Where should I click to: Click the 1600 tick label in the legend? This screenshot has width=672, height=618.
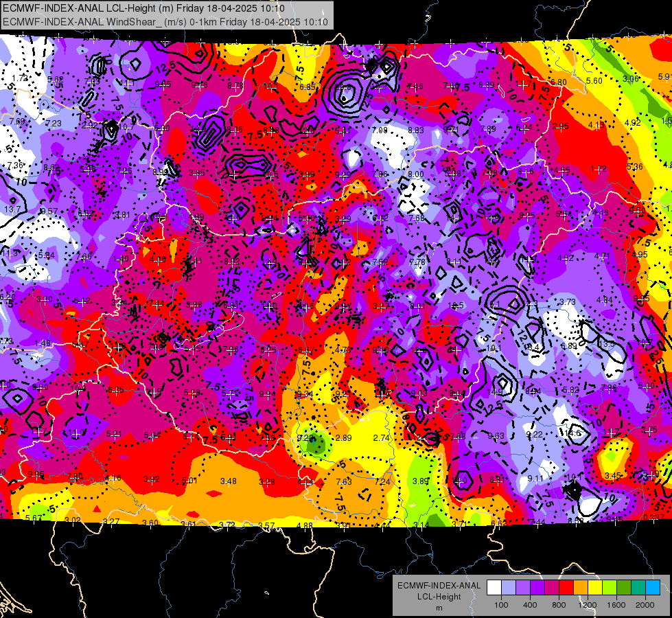pos(616,605)
